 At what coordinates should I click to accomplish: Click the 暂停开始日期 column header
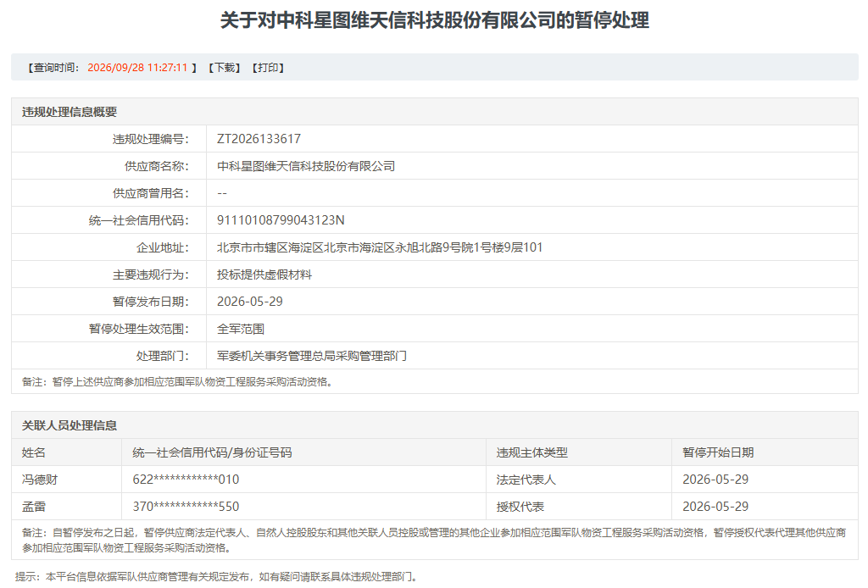pos(718,452)
